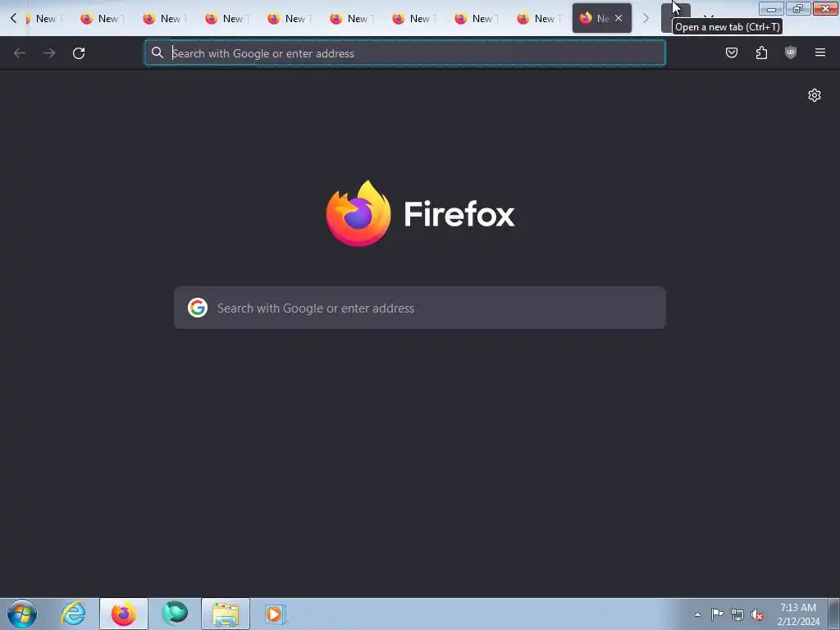This screenshot has width=840, height=630.
Task: Open the Windows Start menu
Action: pos(22,614)
